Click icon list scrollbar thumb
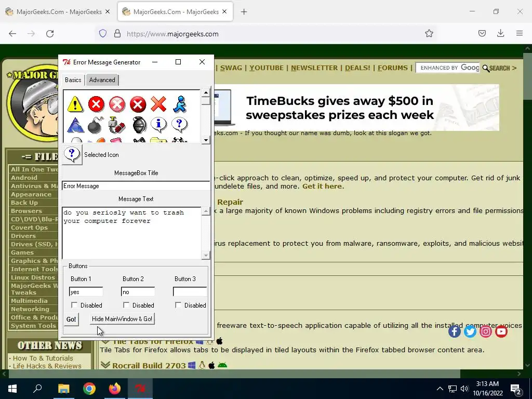This screenshot has height=399, width=532. coord(206,101)
